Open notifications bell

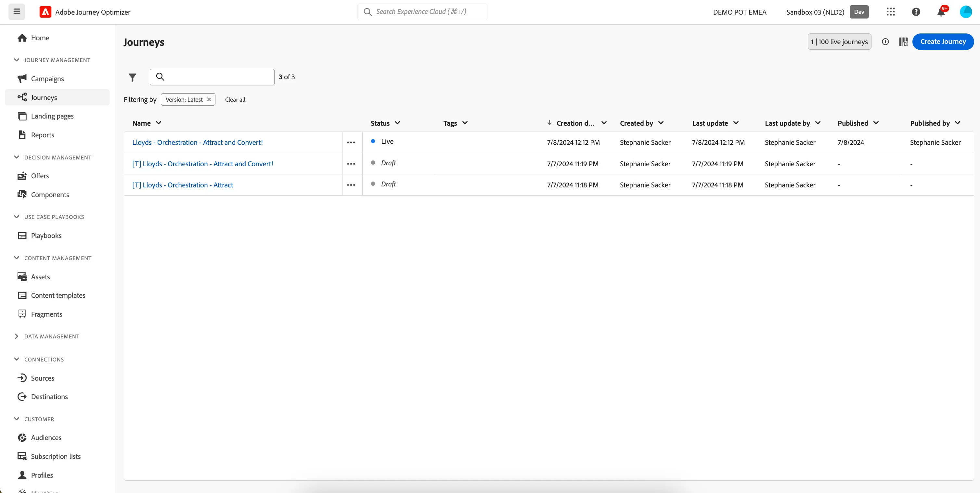click(x=941, y=12)
